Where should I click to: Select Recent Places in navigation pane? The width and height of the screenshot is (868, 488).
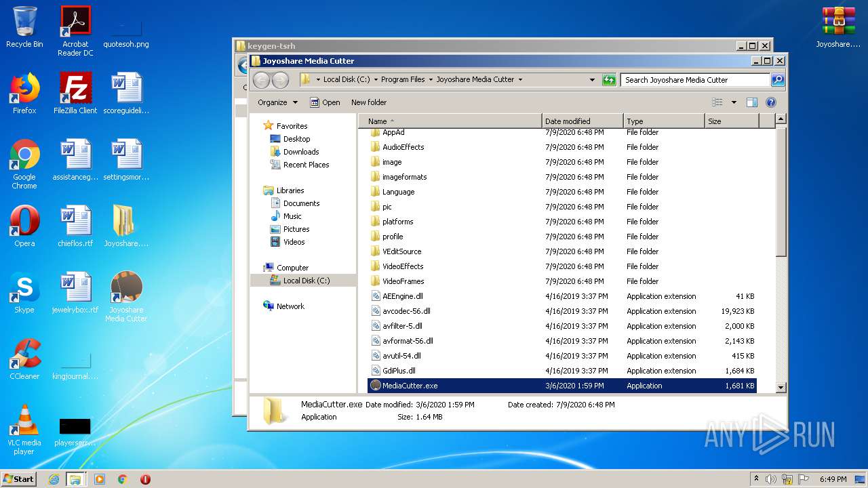coord(306,165)
